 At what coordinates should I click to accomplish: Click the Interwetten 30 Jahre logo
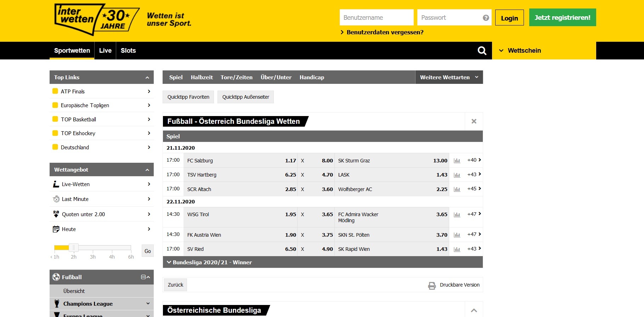97,19
